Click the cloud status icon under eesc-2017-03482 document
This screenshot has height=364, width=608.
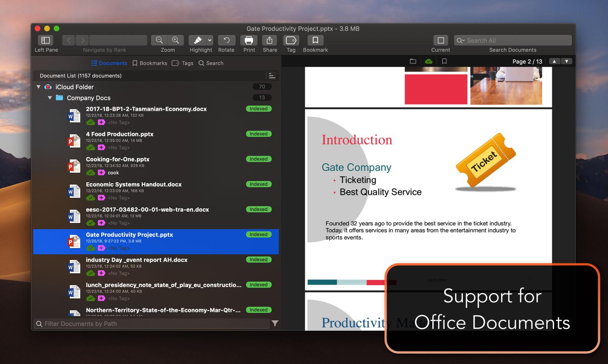(90, 223)
